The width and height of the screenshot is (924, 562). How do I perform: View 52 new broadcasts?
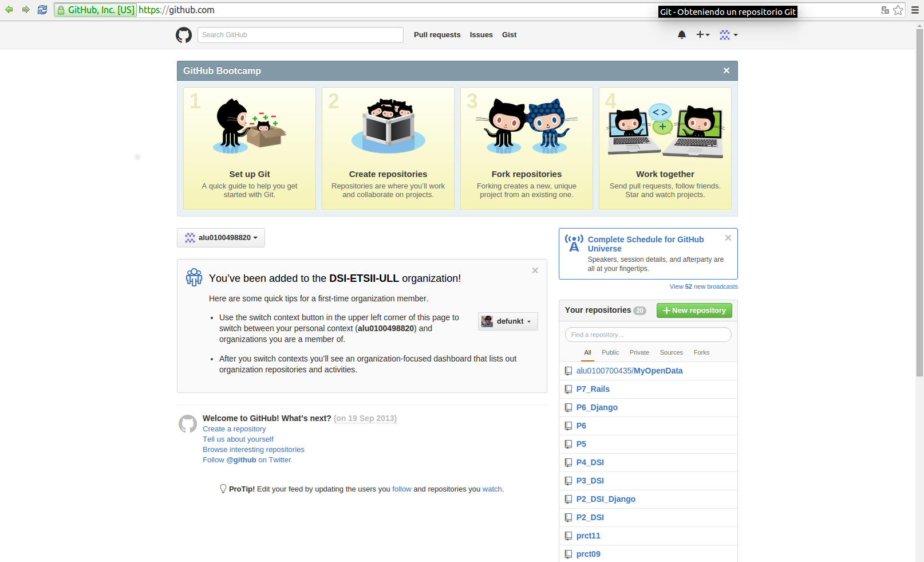point(703,286)
